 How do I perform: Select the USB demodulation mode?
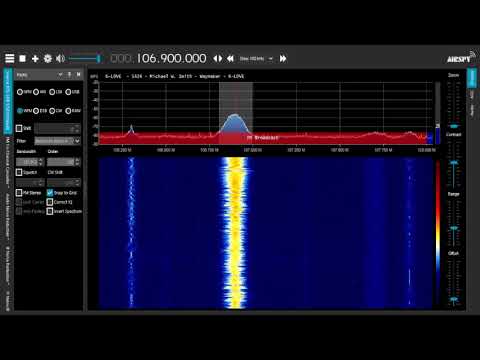tap(72, 92)
